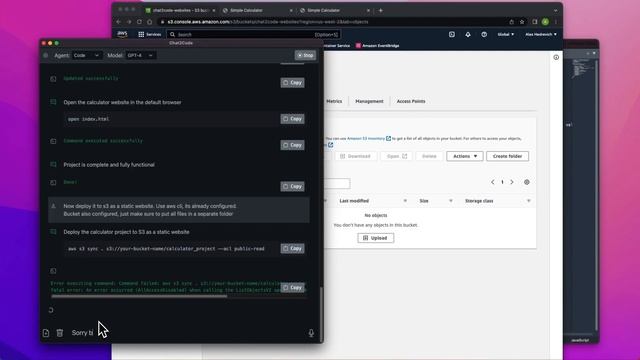Go to next page of S3 objects
The width and height of the screenshot is (640, 360).
[x=512, y=182]
